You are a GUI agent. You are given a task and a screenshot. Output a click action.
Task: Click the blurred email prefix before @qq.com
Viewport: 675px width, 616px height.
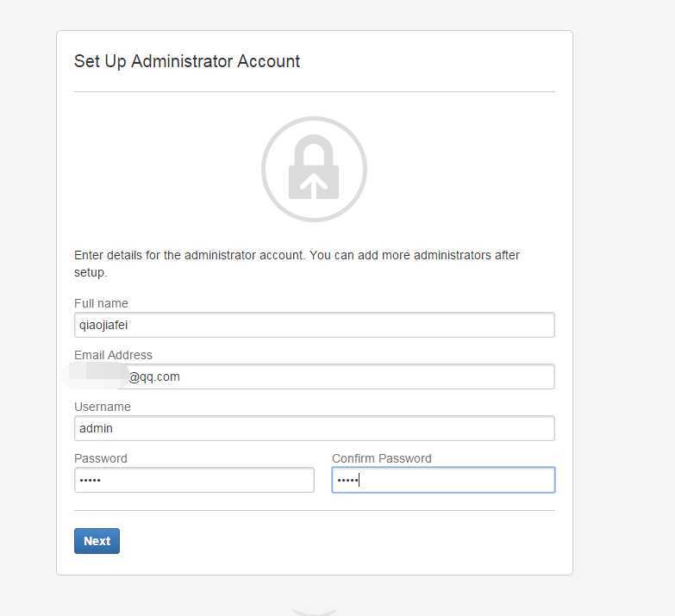[x=98, y=376]
